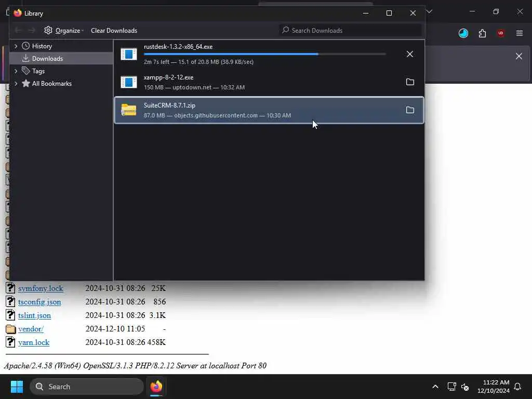Click the search magnifier icon in Library
This screenshot has height=399, width=532.
(x=286, y=30)
